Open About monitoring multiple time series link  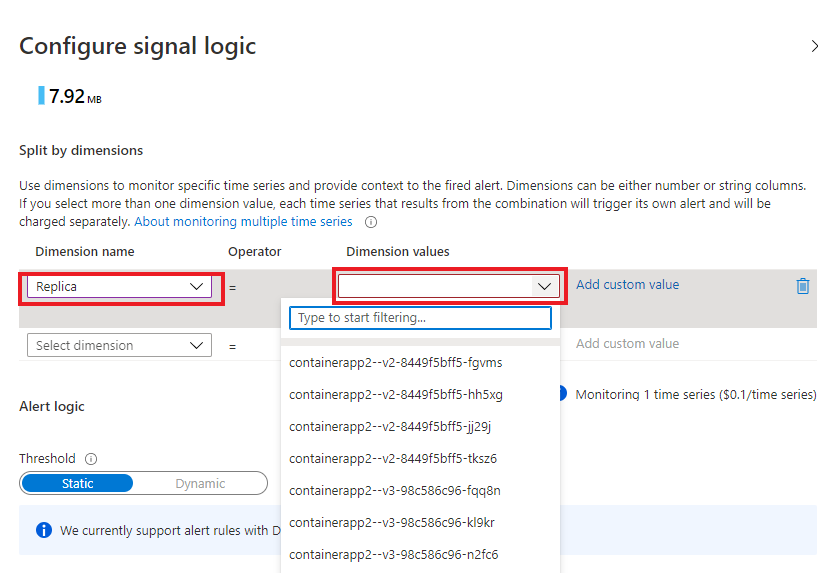243,222
